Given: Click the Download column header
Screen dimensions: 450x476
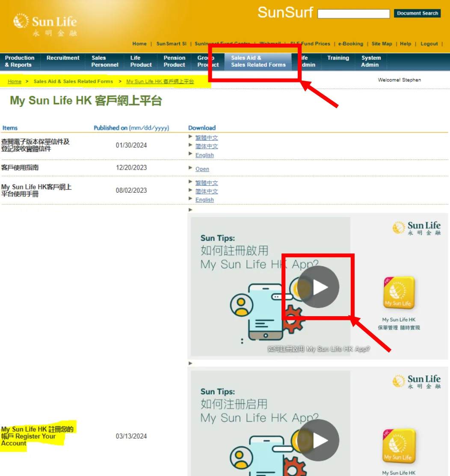Looking at the screenshot, I should coord(202,128).
